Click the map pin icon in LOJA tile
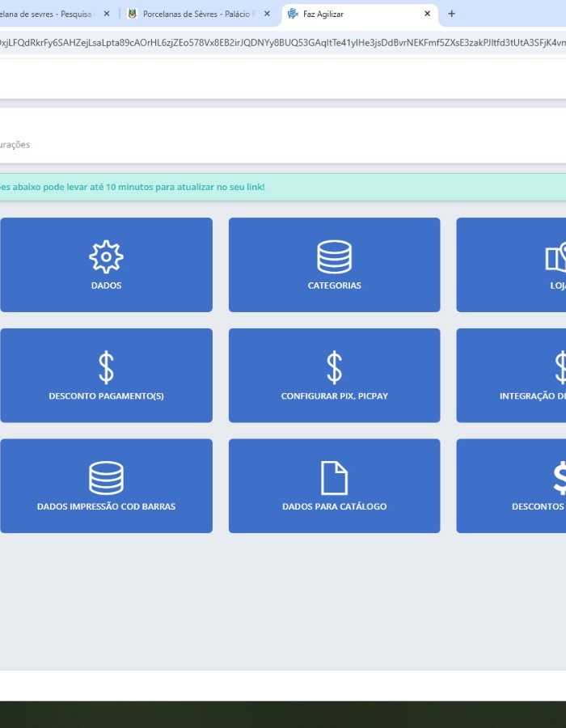The height and width of the screenshot is (728, 566). point(555,256)
